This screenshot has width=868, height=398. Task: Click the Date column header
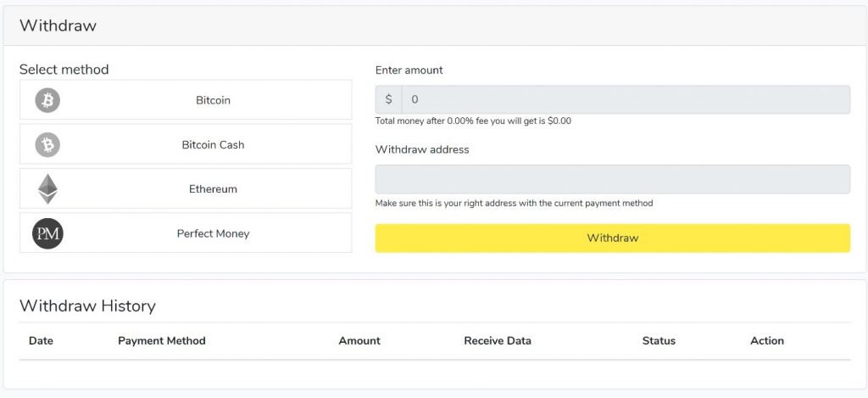click(x=41, y=341)
